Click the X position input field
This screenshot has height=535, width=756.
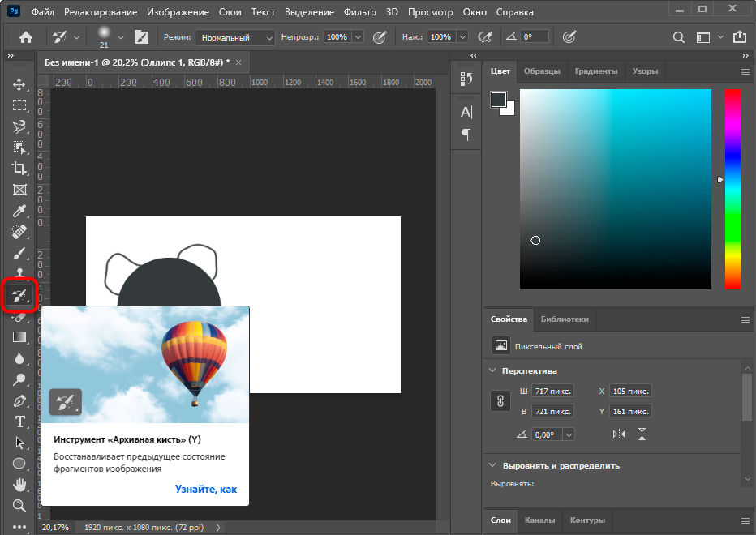630,391
